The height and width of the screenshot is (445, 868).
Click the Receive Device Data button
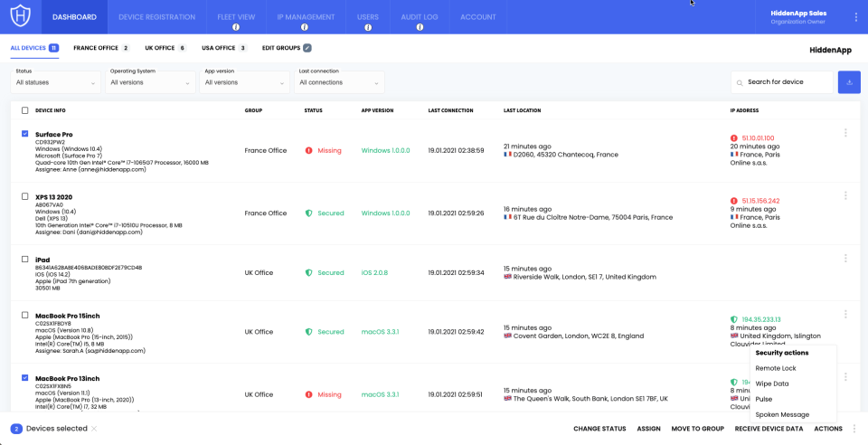point(769,429)
